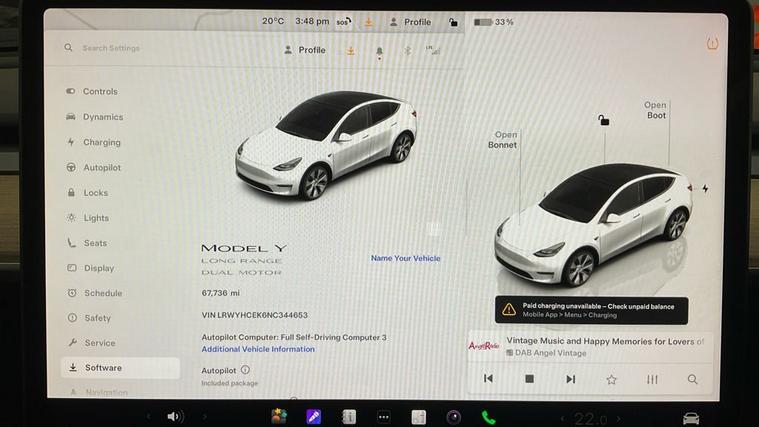
Task: Skip to previous station
Action: click(x=488, y=379)
